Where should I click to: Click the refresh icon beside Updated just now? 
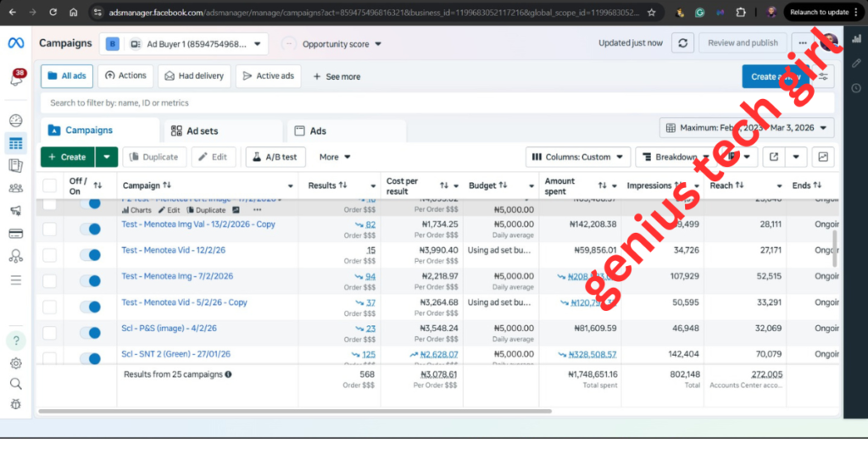pos(682,43)
